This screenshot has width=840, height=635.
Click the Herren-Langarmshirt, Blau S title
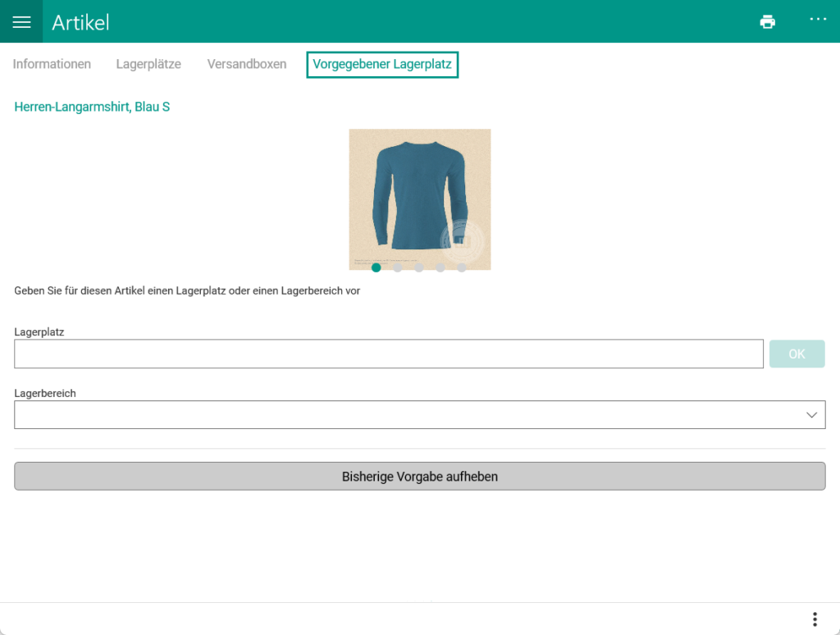[92, 107]
